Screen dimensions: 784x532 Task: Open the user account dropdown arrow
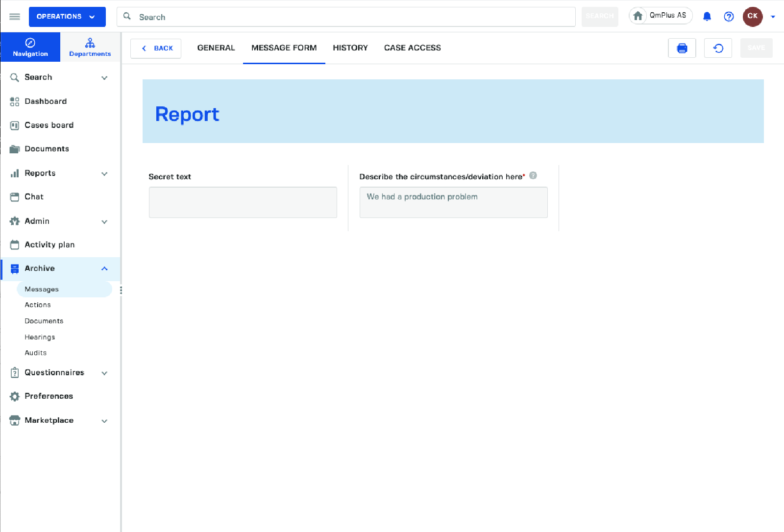pyautogui.click(x=773, y=17)
